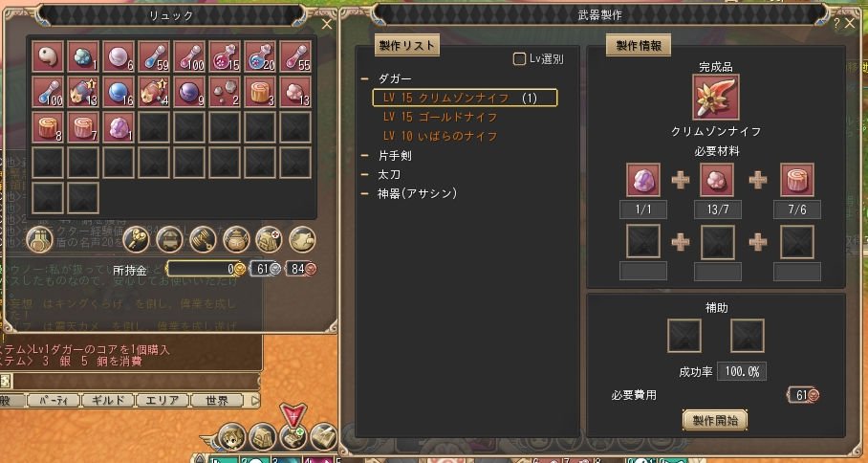Select LV 10 いばらのナイフ recipe
The height and width of the screenshot is (463, 868).
click(x=441, y=136)
